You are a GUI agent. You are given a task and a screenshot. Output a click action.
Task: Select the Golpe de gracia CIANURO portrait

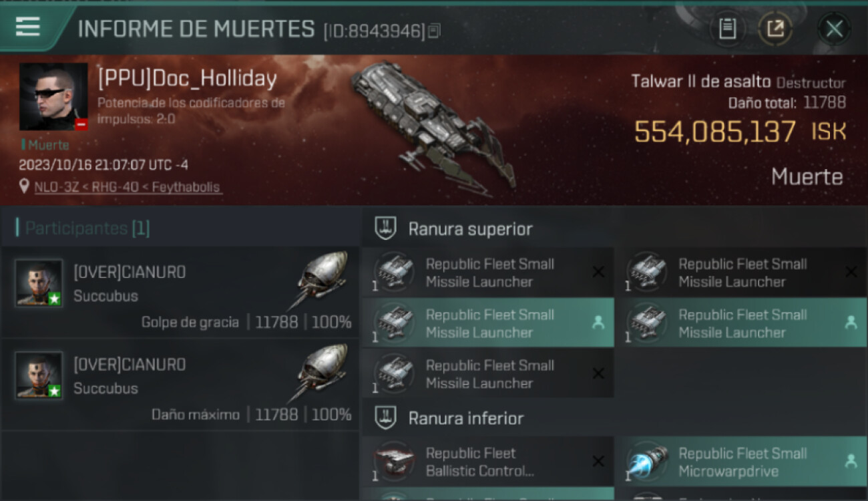[39, 283]
